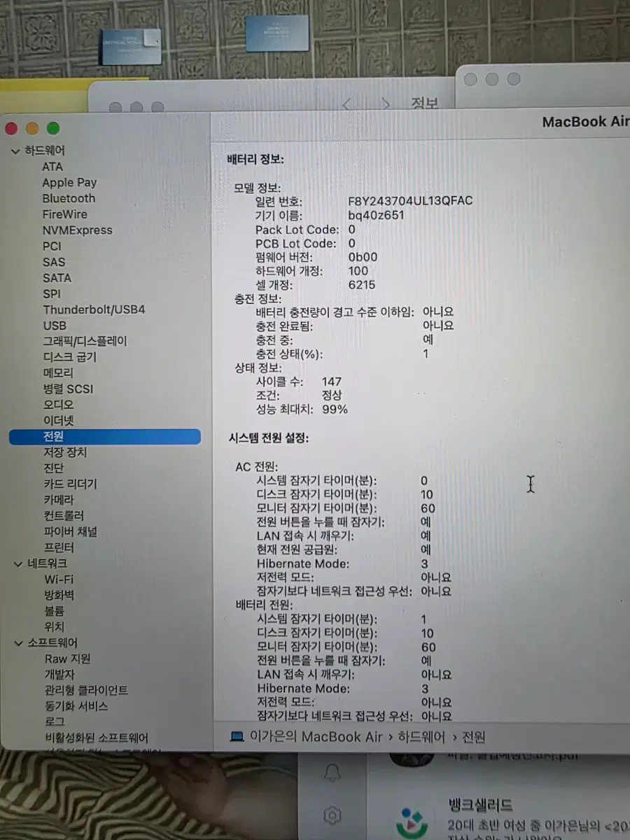Click the 뱅크샐러드 notification title

pos(479,805)
